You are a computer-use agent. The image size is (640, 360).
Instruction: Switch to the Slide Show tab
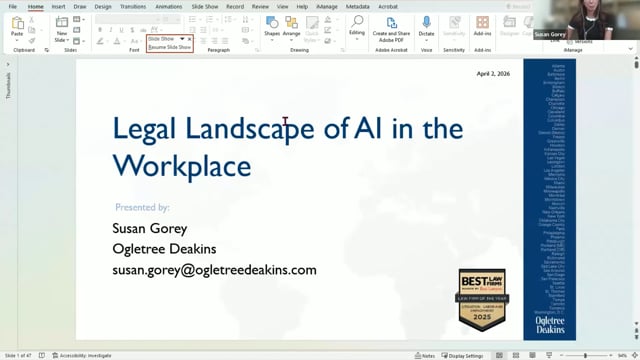click(x=205, y=7)
